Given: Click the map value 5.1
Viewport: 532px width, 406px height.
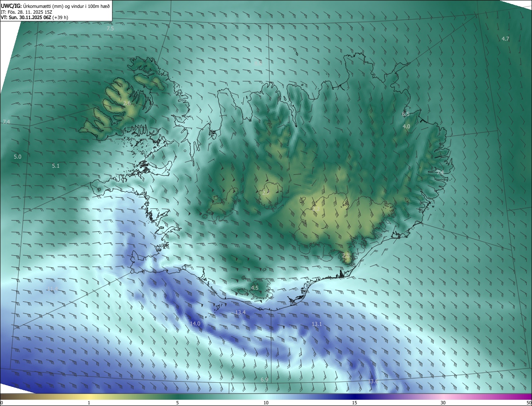Looking at the screenshot, I should [56, 166].
